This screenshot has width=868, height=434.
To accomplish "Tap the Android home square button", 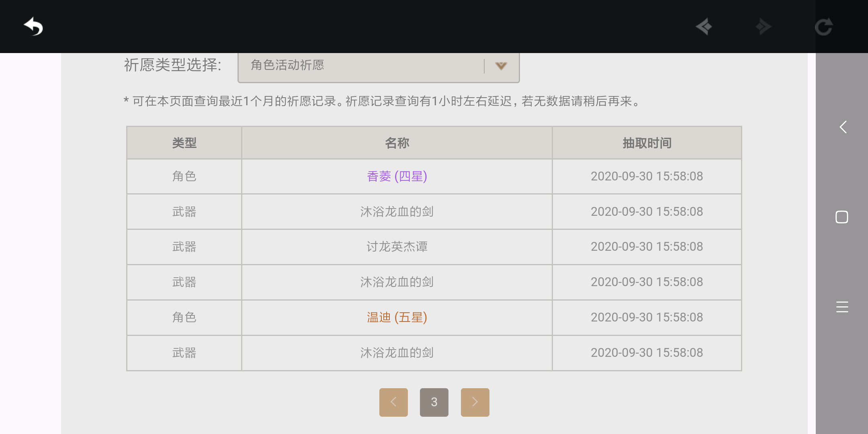I will 842,217.
